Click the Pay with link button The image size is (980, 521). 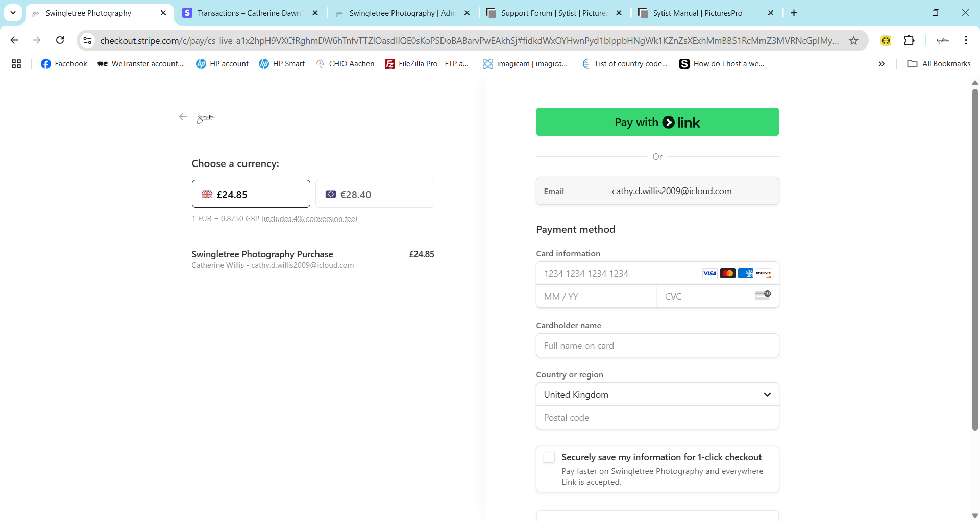click(657, 122)
